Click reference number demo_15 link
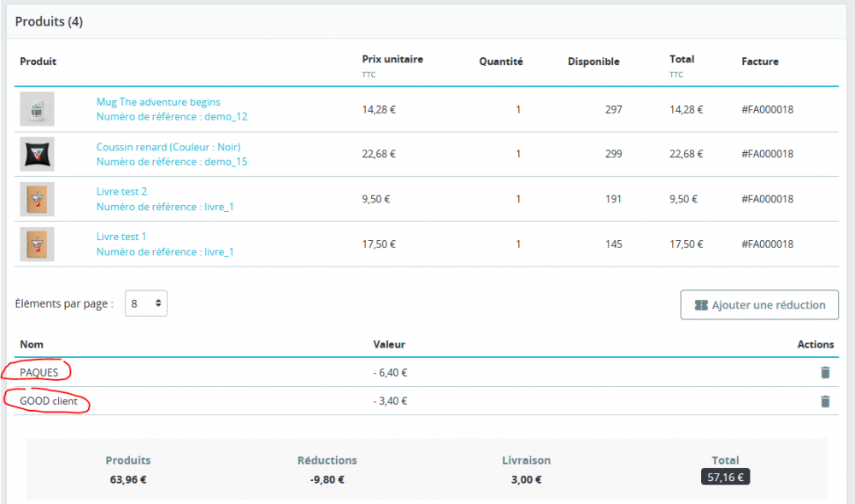Screen dimensions: 855x504 point(172,161)
